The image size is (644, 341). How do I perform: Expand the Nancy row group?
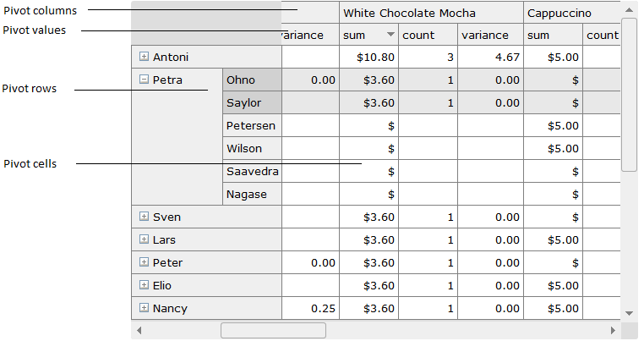pos(144,309)
